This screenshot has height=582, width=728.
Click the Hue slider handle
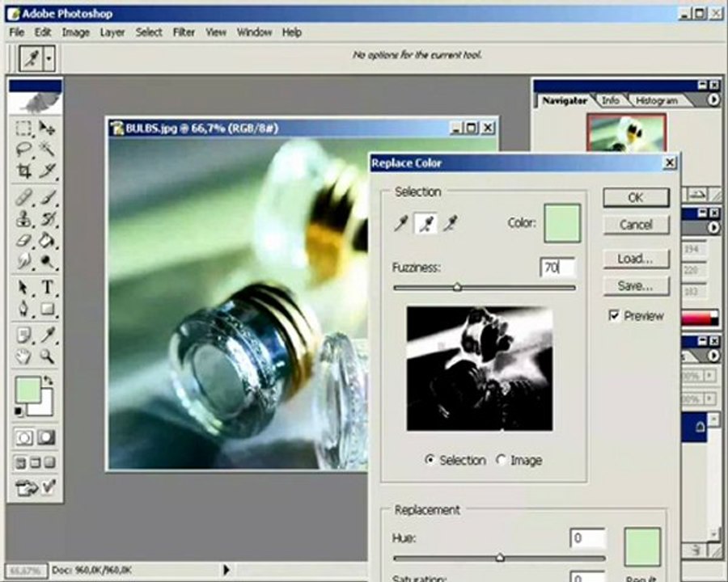point(500,557)
